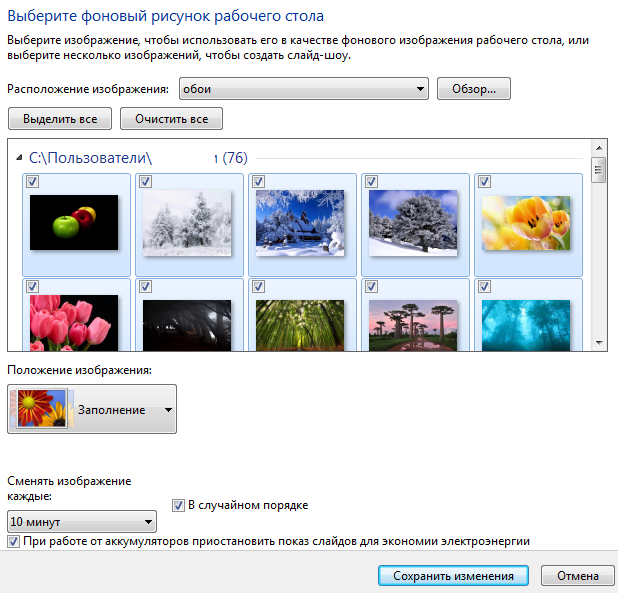Select the snowy white forest wallpaper

click(x=187, y=222)
